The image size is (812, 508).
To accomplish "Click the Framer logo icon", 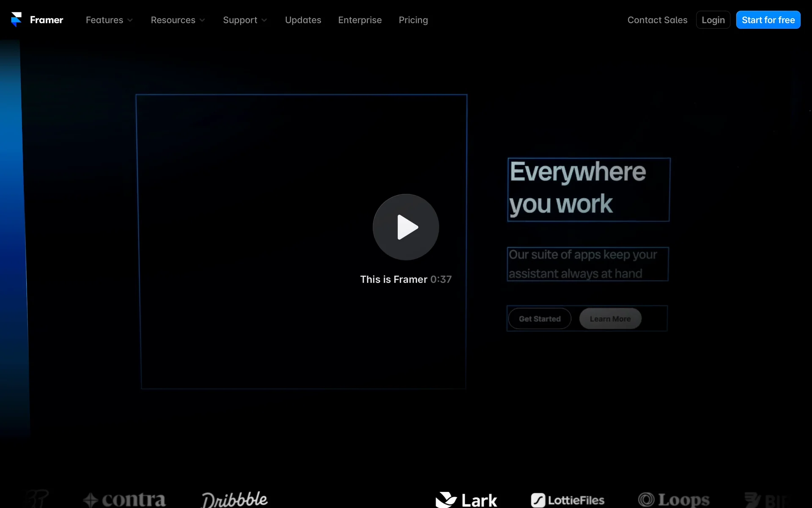I will pos(16,19).
